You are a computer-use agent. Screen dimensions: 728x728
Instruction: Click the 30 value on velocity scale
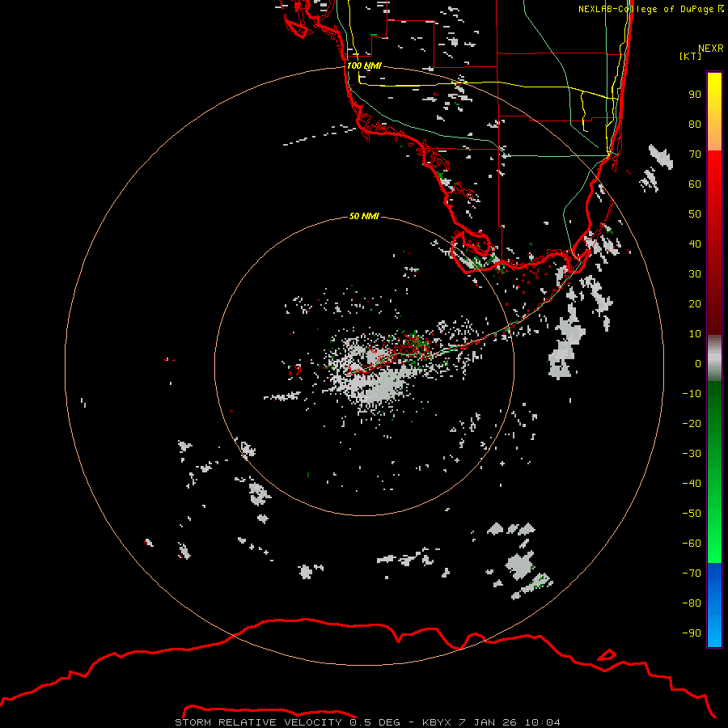pyautogui.click(x=695, y=274)
